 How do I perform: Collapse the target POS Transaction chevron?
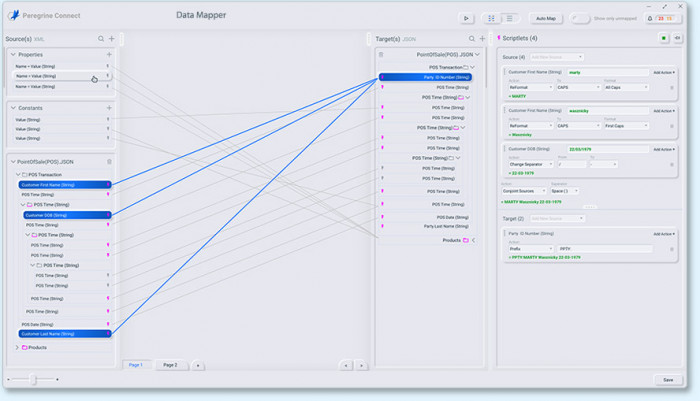(472, 67)
